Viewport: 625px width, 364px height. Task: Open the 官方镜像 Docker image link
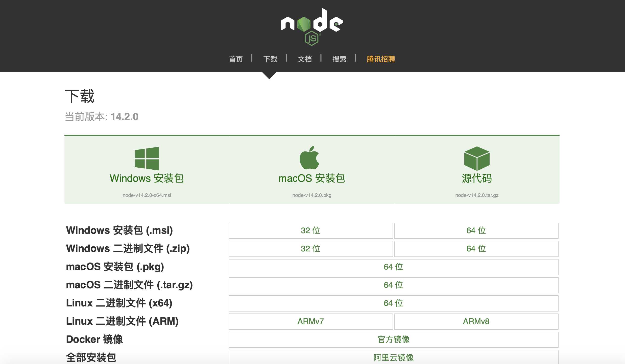[x=394, y=340]
